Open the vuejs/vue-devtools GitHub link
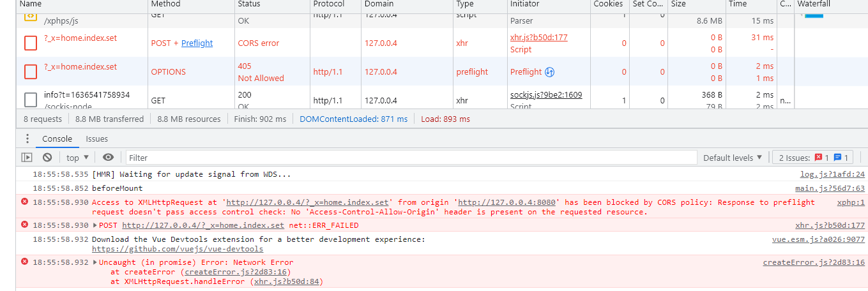This screenshot has width=868, height=291. tap(178, 249)
